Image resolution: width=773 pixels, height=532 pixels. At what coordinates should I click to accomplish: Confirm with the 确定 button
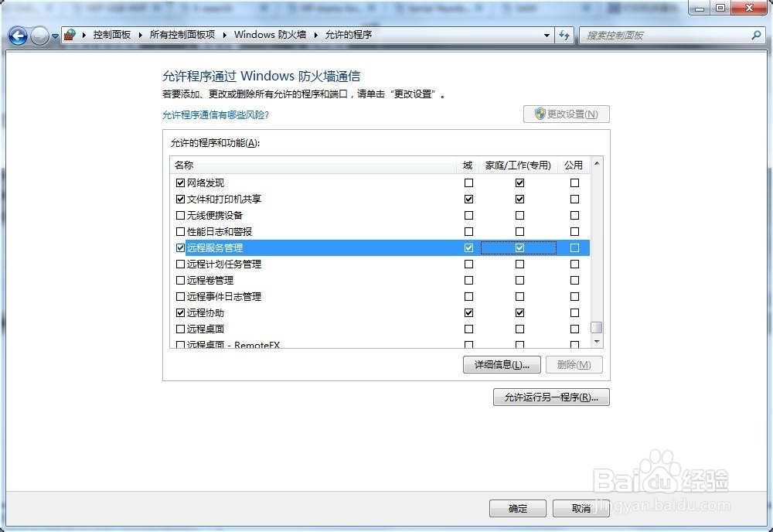click(518, 508)
